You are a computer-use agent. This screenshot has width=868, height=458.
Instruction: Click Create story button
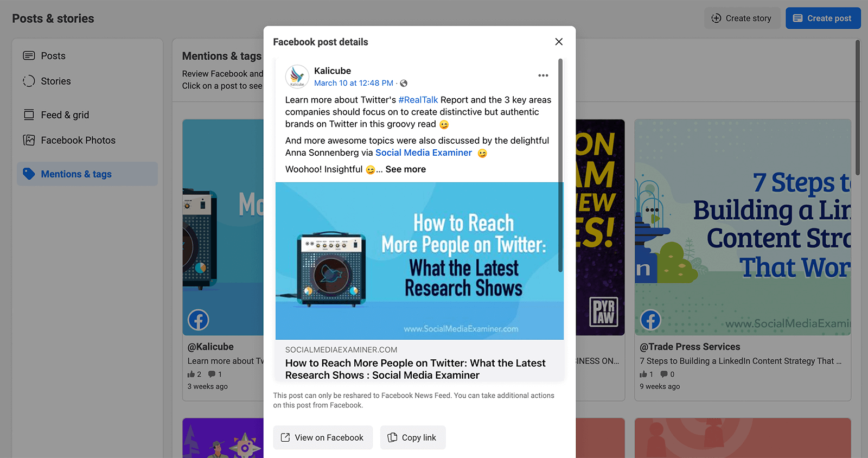pyautogui.click(x=742, y=18)
